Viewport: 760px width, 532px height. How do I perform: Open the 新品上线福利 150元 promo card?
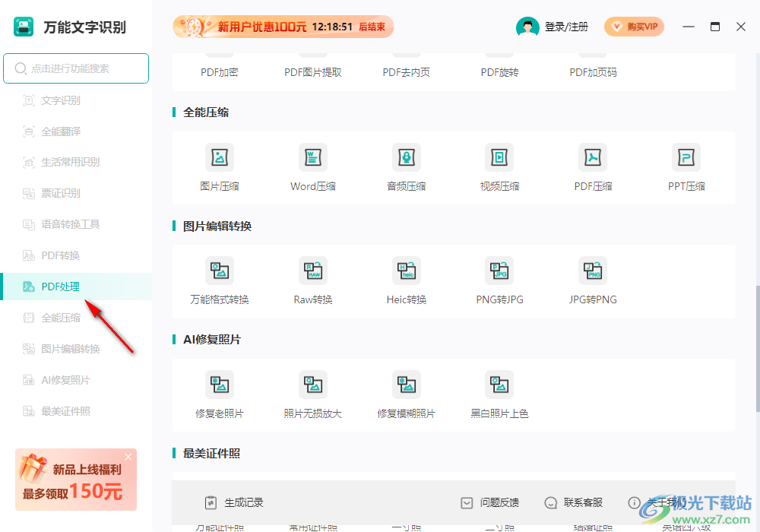(x=76, y=480)
